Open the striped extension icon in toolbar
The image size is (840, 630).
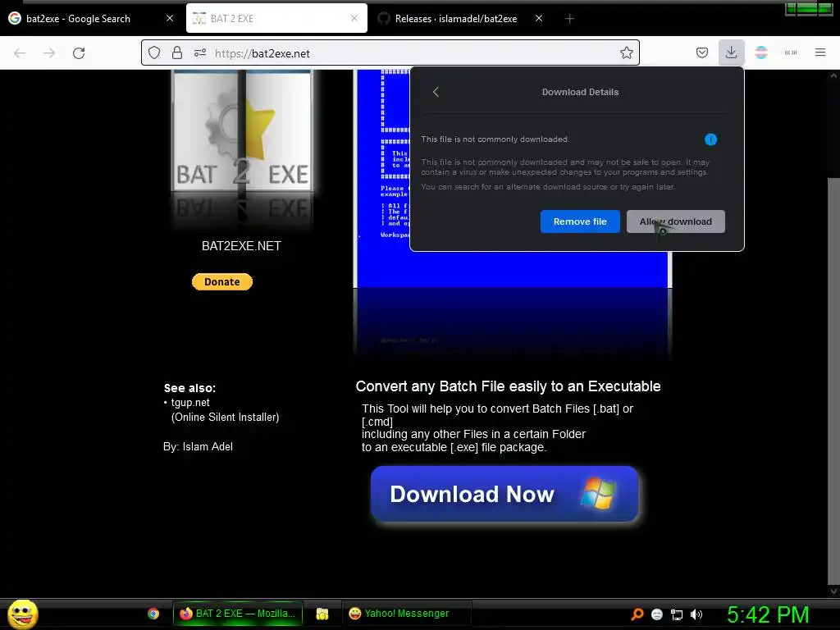coord(761,52)
